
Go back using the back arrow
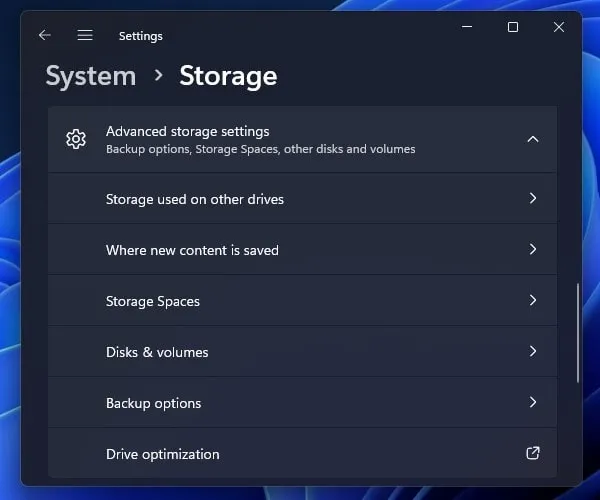pyautogui.click(x=45, y=35)
